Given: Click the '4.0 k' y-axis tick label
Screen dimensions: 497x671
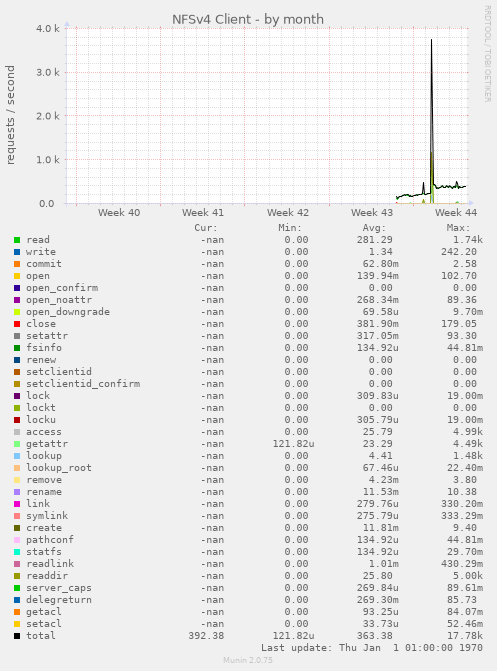Looking at the screenshot, I should (48, 29).
